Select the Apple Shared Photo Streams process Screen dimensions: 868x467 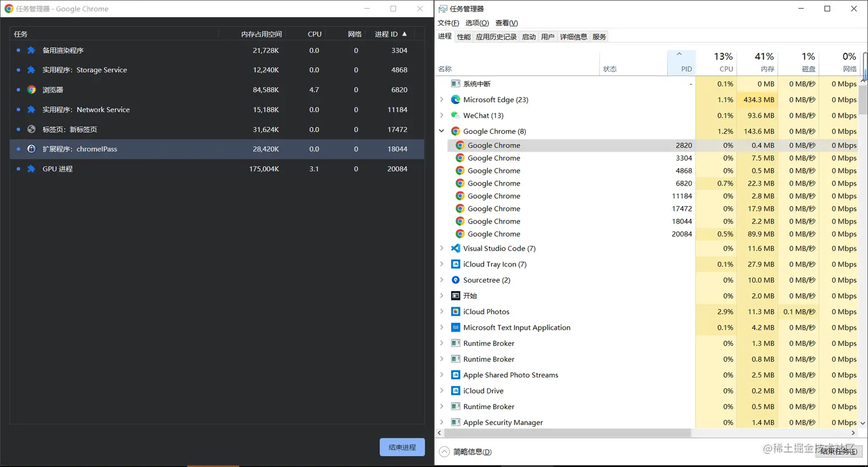[648, 375]
